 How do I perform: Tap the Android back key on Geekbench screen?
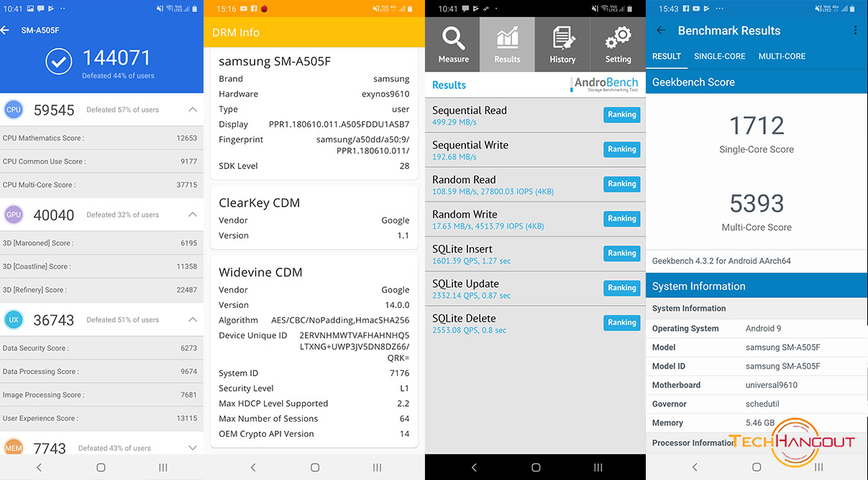click(695, 467)
